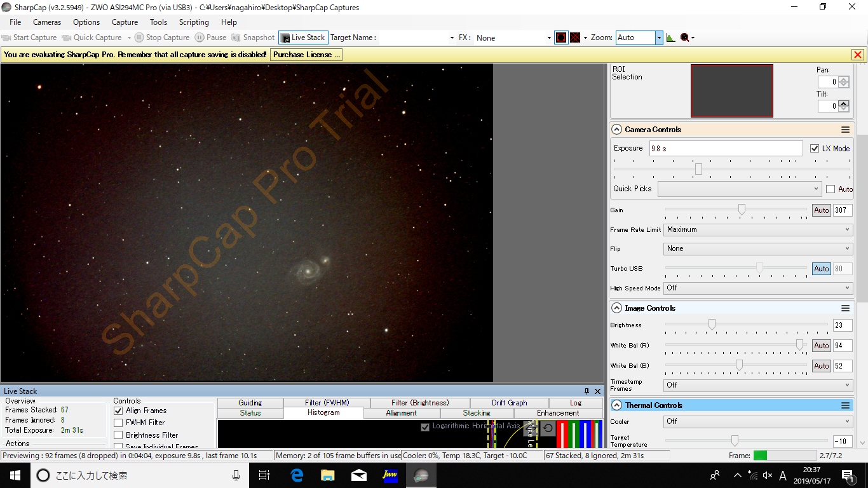This screenshot has width=868, height=488.
Task: Open the Frame Rate Limit dropdown
Action: pos(758,230)
